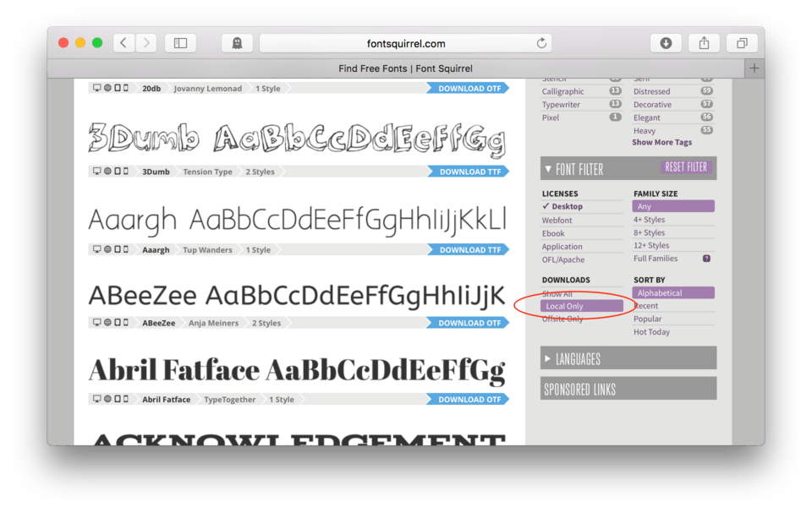This screenshot has height=513, width=812.
Task: Reset the font filter
Action: coord(686,167)
